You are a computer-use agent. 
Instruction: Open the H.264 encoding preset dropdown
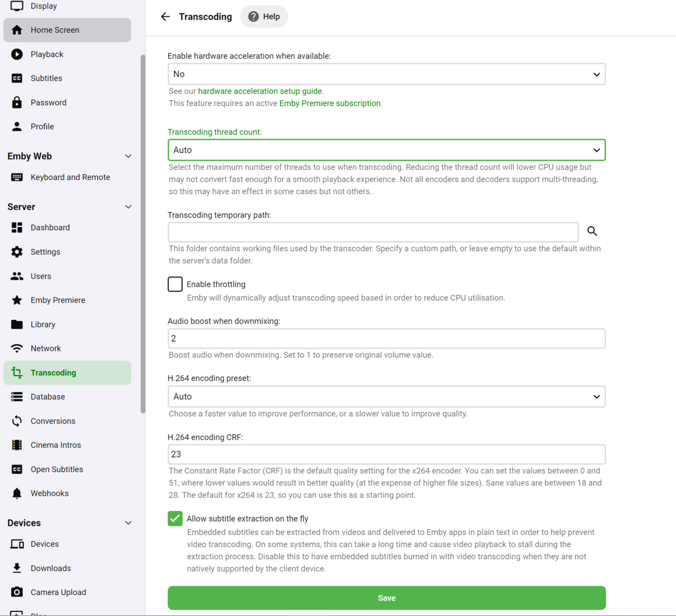pos(386,397)
